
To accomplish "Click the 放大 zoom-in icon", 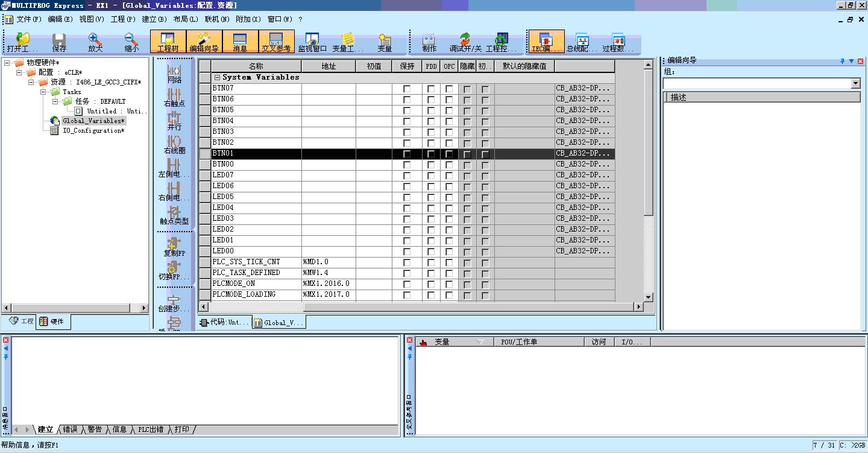I will coord(95,42).
